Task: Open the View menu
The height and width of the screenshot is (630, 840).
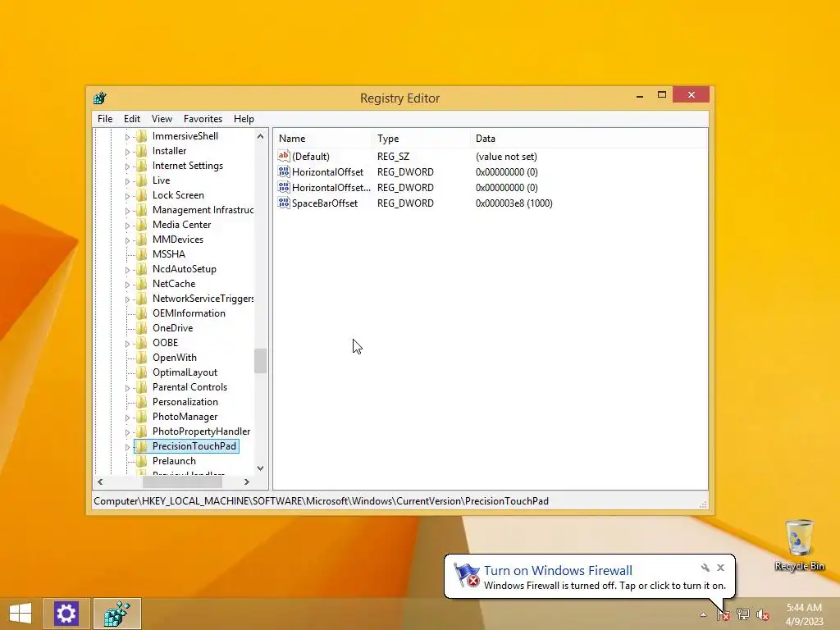Action: point(162,119)
